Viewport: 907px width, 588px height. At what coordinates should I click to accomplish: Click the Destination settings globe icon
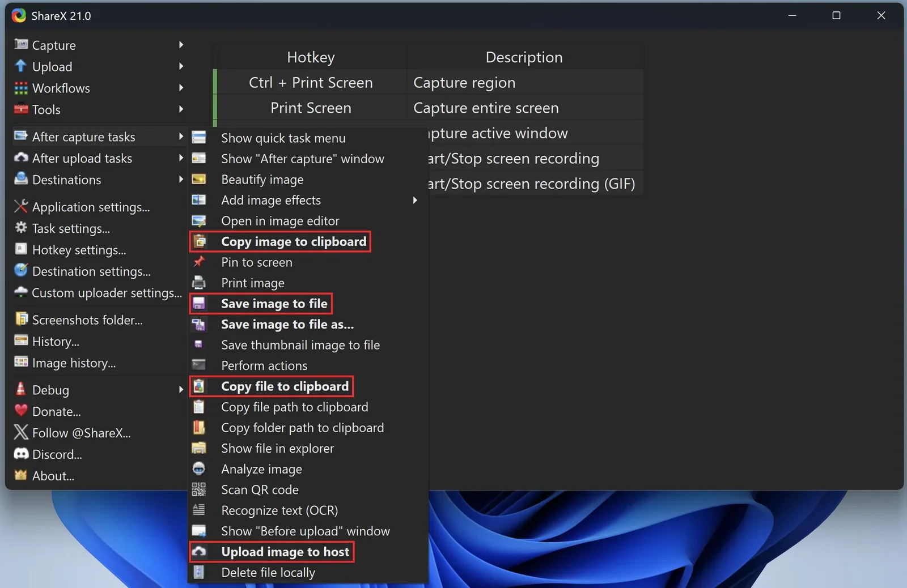pyautogui.click(x=21, y=270)
